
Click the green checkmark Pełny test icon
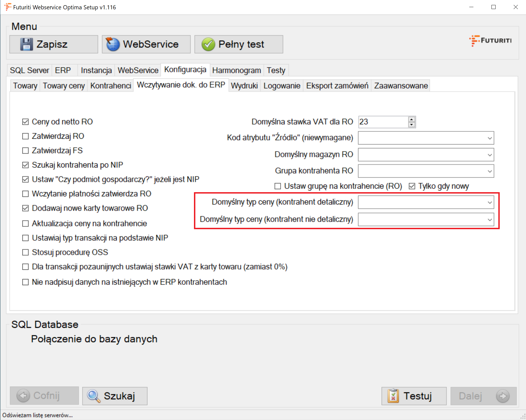tap(208, 44)
